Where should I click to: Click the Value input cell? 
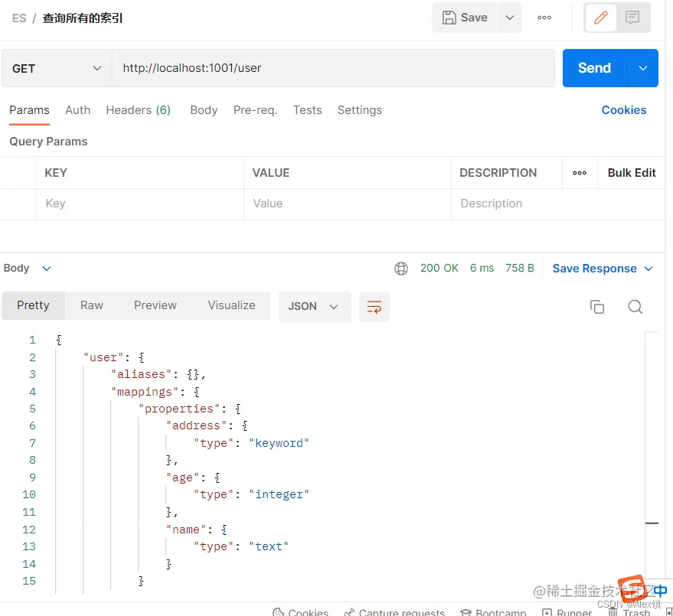pos(348,204)
